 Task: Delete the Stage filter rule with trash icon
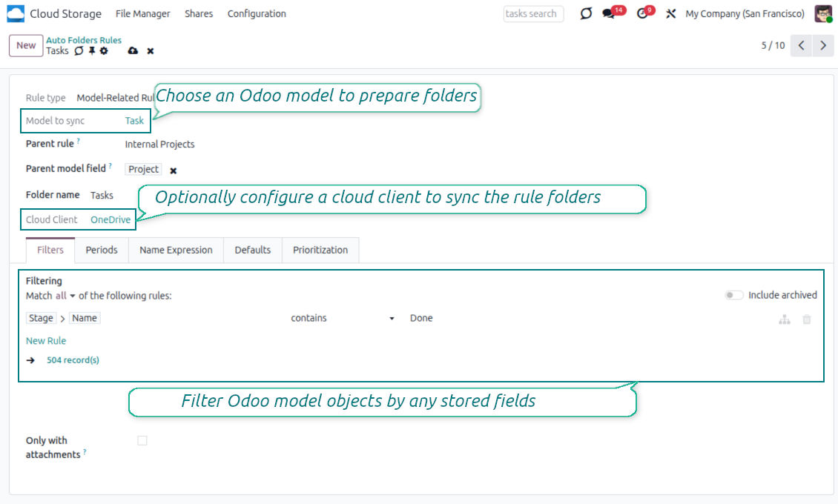pyautogui.click(x=807, y=319)
